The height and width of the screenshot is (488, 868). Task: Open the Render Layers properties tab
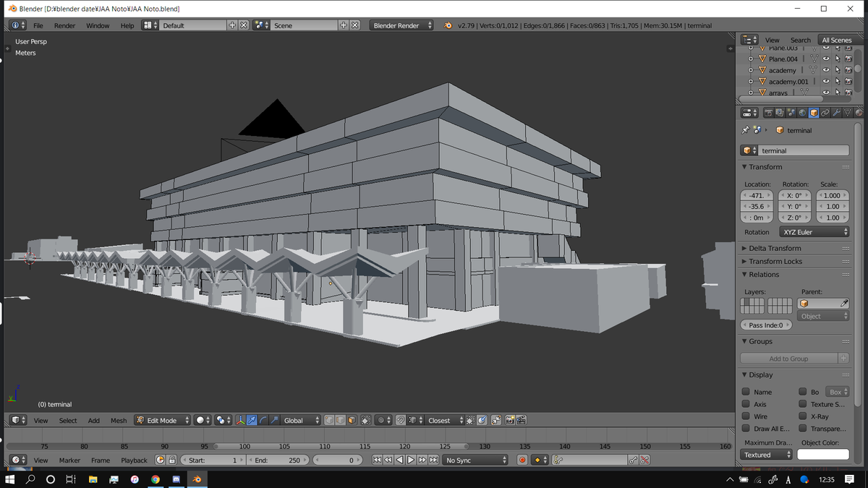(x=780, y=113)
